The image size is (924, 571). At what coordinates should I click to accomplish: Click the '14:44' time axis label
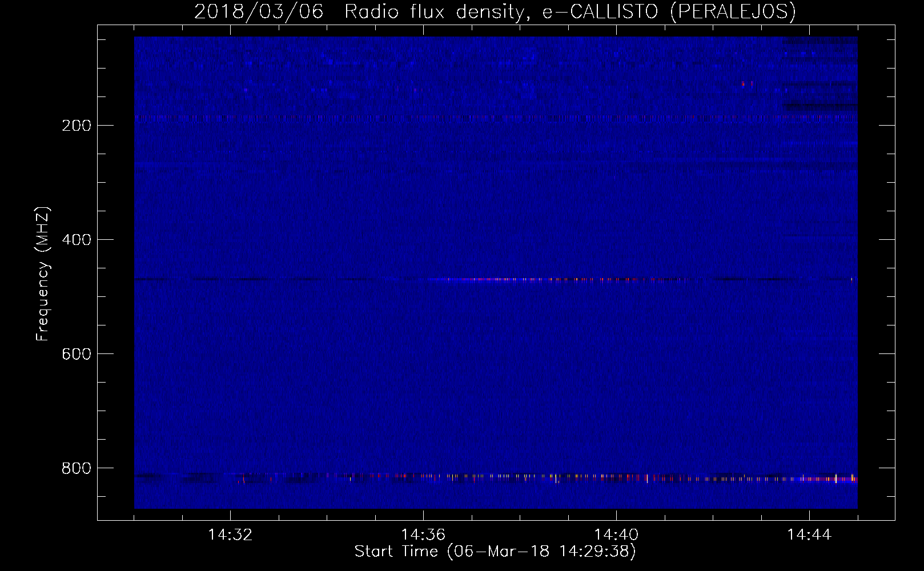[809, 535]
